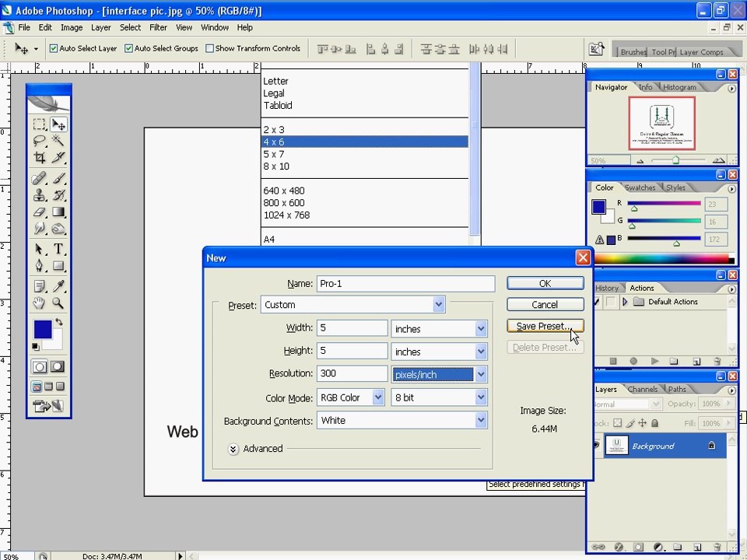Open the Filter menu
This screenshot has width=747, height=560.
tap(158, 28)
